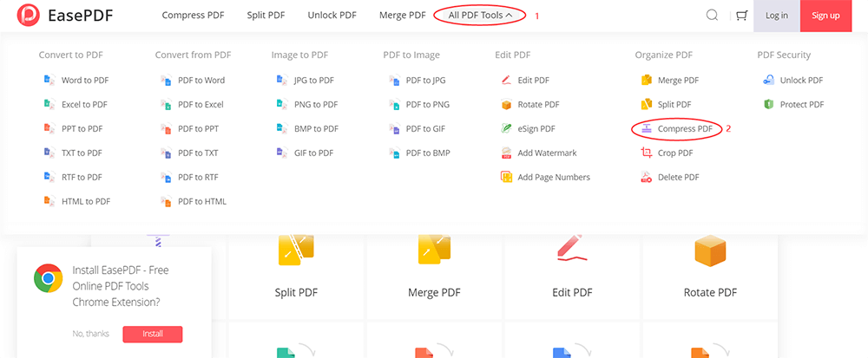Screen dimensions: 868x358
Task: Click the Chrome extension logo icon
Action: 48,279
